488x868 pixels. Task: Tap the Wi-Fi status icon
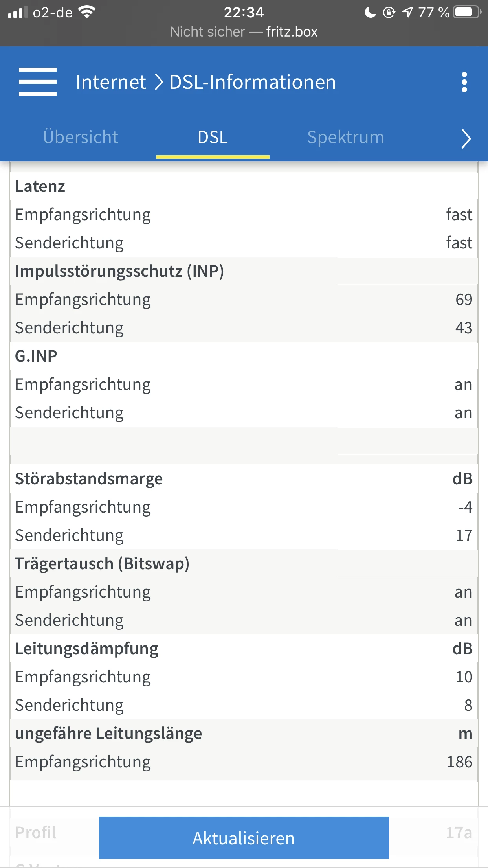87,12
